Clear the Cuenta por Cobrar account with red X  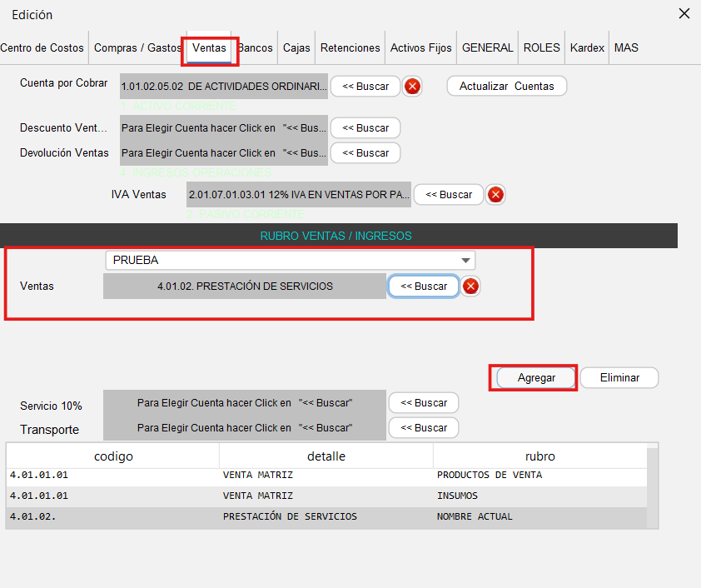coord(412,87)
